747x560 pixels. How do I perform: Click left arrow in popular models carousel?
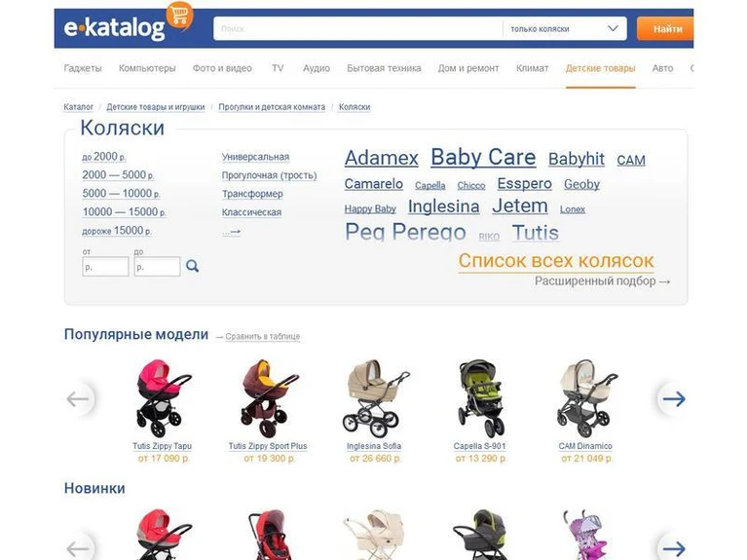click(78, 399)
